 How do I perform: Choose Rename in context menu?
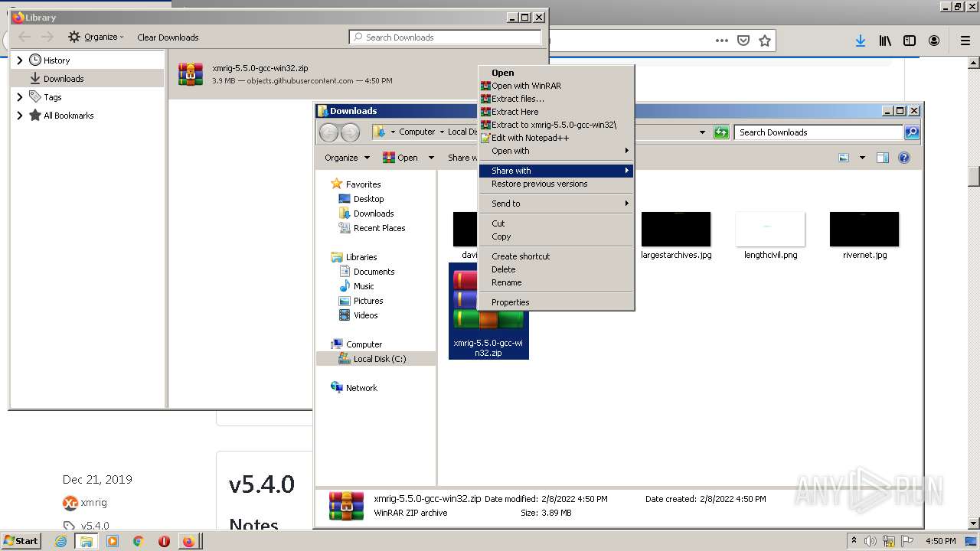click(x=556, y=282)
